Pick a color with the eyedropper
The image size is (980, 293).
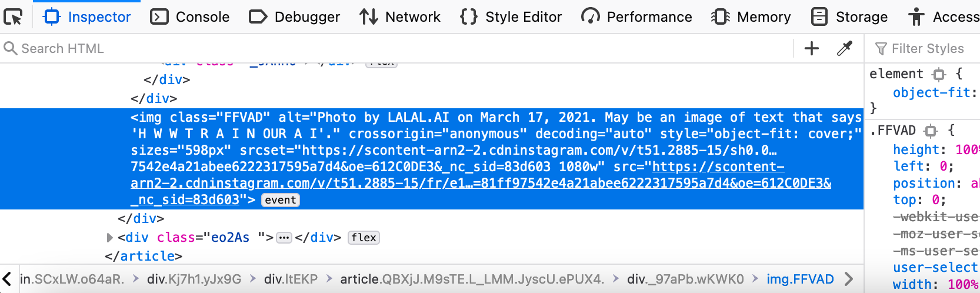tap(845, 48)
